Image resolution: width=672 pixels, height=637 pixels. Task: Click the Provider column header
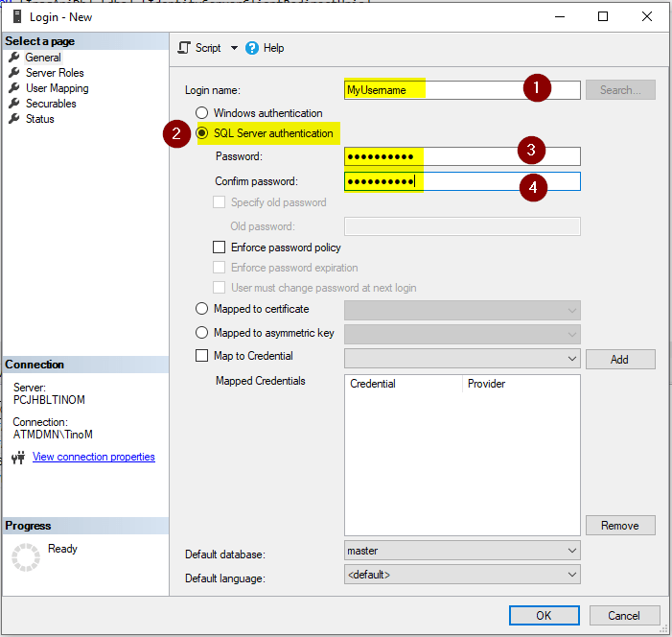coord(521,384)
